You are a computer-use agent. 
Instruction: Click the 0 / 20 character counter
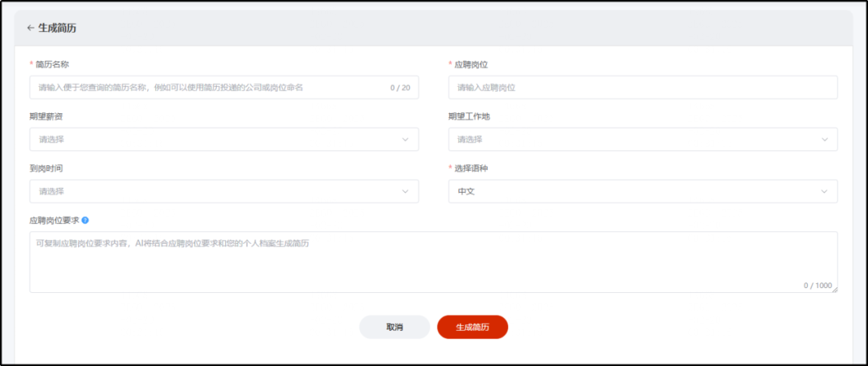(x=400, y=87)
